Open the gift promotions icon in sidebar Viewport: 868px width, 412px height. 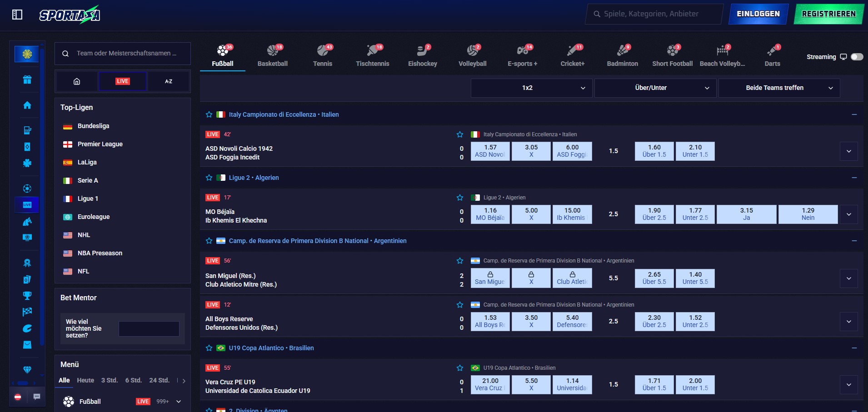(27, 79)
